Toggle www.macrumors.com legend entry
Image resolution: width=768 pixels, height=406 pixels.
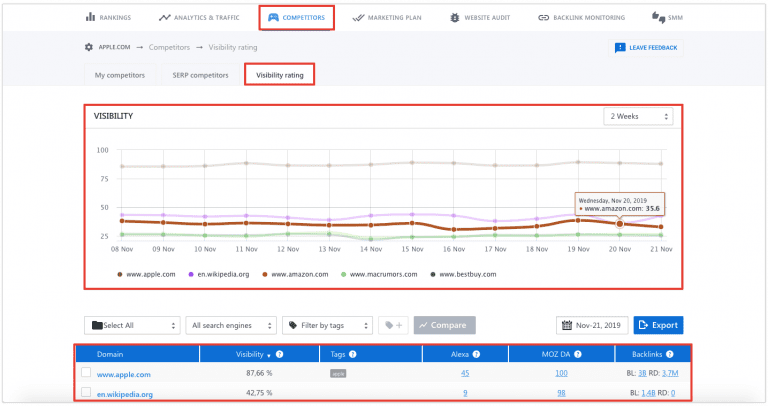click(x=379, y=274)
